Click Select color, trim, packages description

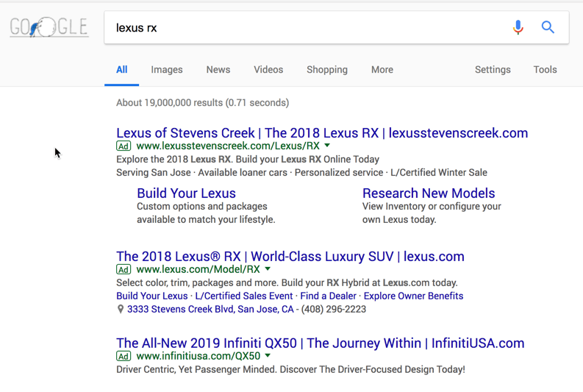287,282
